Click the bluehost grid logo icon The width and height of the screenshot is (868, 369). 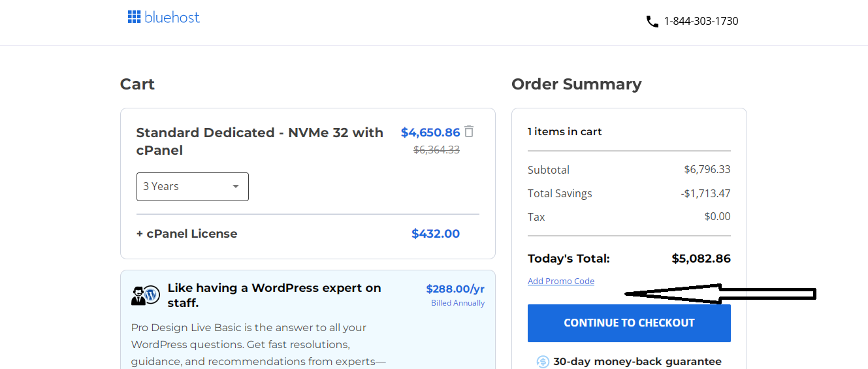click(134, 17)
